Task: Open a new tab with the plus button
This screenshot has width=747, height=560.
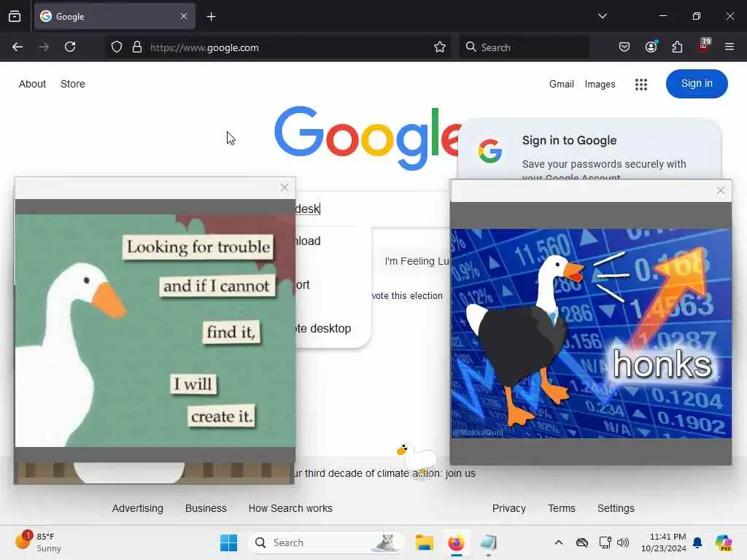Action: 211,17
